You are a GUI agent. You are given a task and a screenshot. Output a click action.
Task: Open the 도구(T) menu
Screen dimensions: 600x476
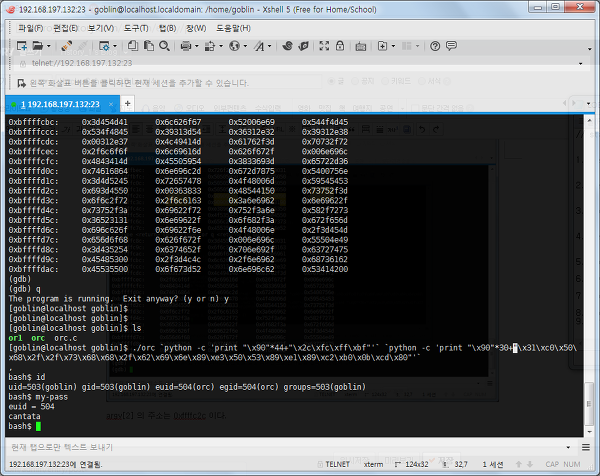click(136, 28)
